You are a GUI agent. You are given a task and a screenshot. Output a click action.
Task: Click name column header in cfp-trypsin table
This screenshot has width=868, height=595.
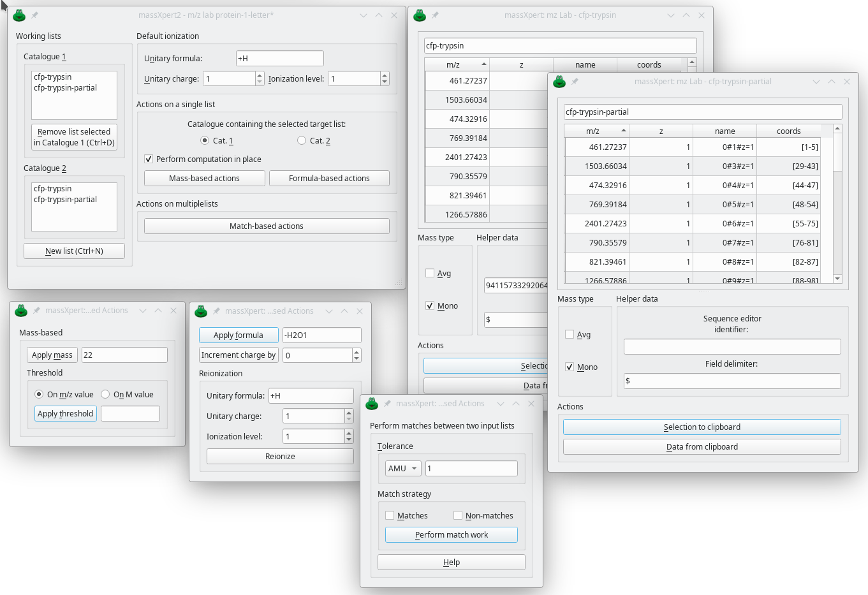pos(585,64)
